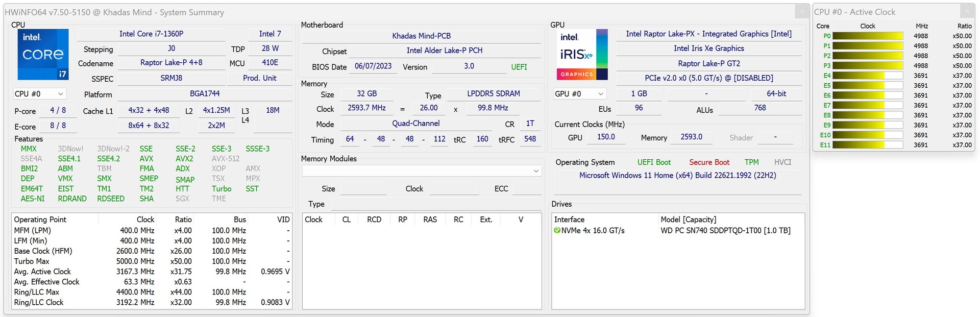The height and width of the screenshot is (317, 980).
Task: Click the Turbo Max operating point row
Action: click(x=152, y=261)
